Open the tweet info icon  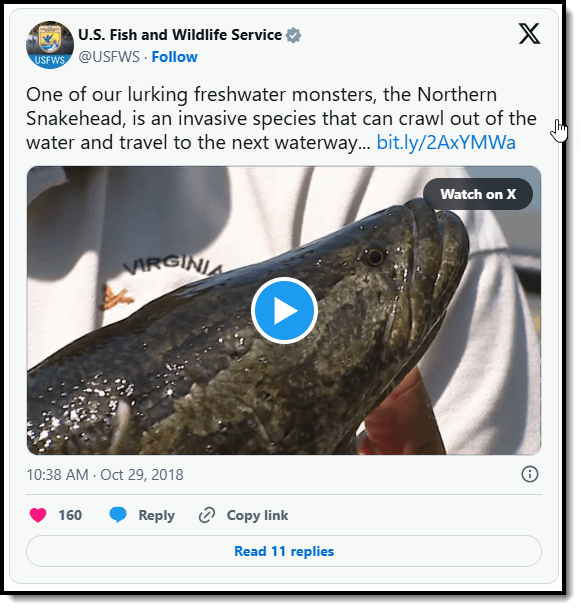coord(530,474)
